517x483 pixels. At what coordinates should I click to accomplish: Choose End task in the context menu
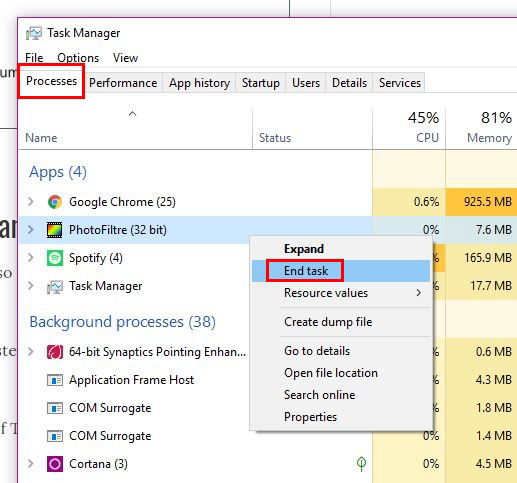pyautogui.click(x=341, y=271)
